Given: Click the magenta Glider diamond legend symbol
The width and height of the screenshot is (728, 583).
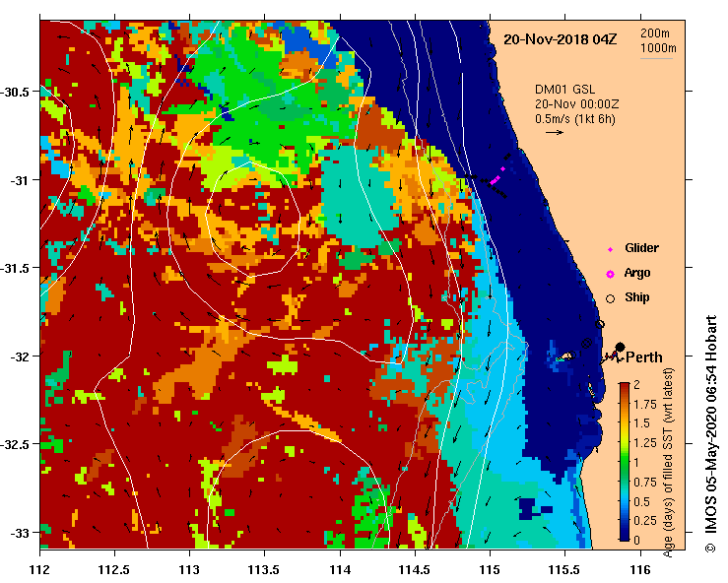Looking at the screenshot, I should coord(610,249).
